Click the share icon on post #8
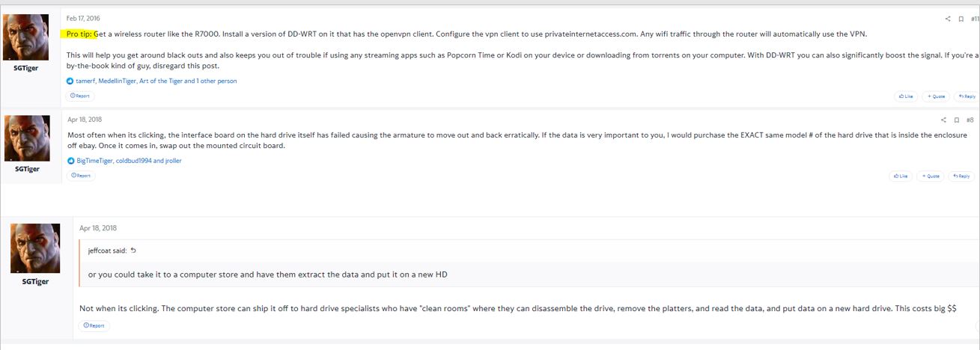 (x=943, y=120)
